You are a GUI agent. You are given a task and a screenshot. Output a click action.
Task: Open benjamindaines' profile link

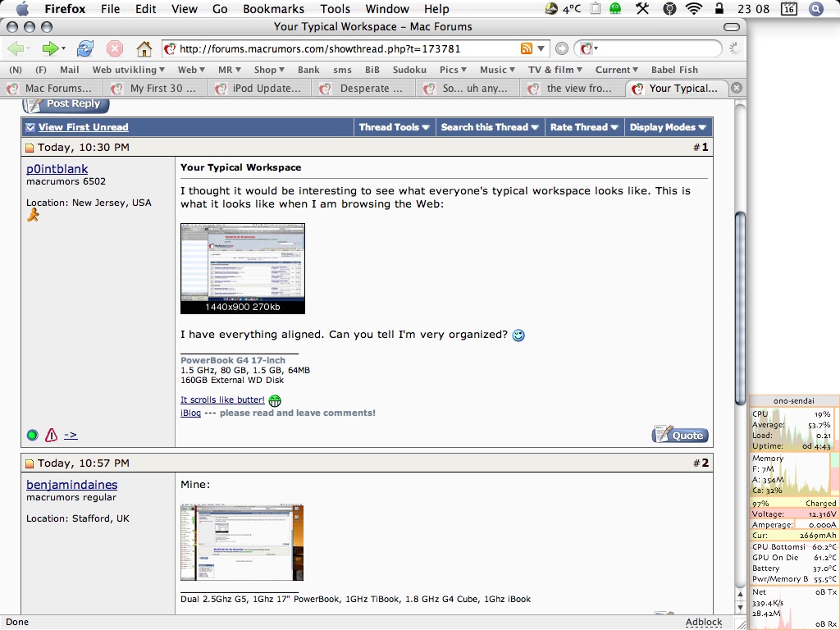tap(72, 485)
